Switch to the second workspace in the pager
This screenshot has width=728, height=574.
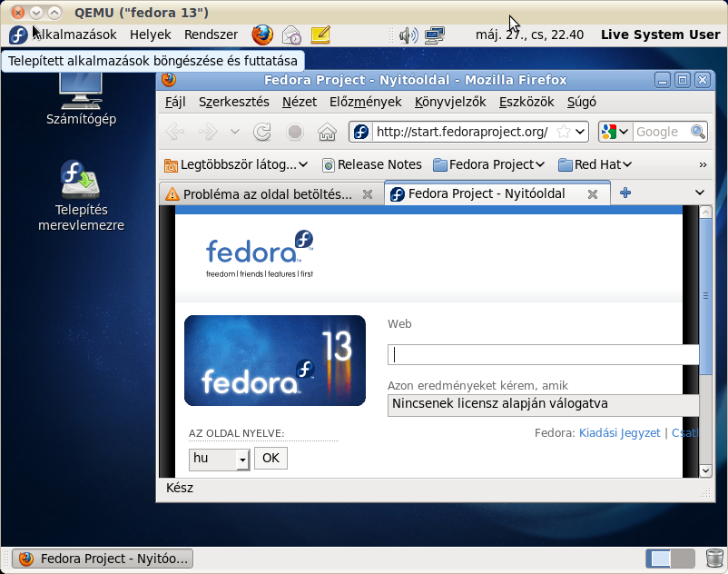pos(683,559)
